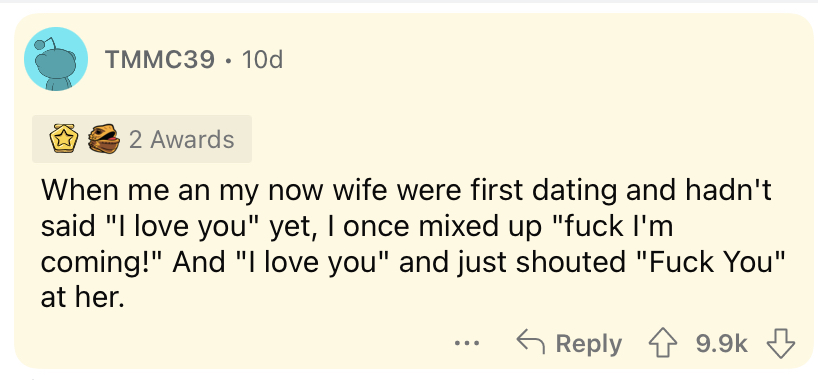Expand the 2 Awards label
818x380 pixels.
pyautogui.click(x=182, y=139)
